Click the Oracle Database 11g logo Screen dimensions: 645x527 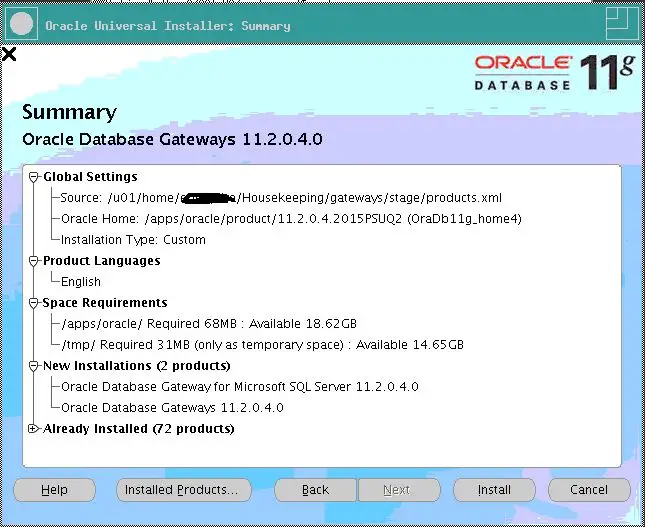(x=555, y=72)
